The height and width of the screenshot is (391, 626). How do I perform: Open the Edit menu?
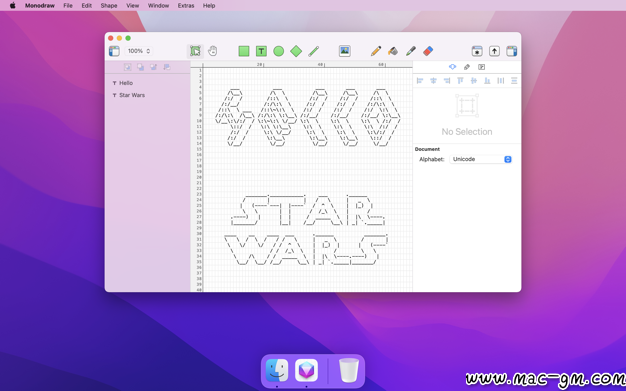pos(87,6)
